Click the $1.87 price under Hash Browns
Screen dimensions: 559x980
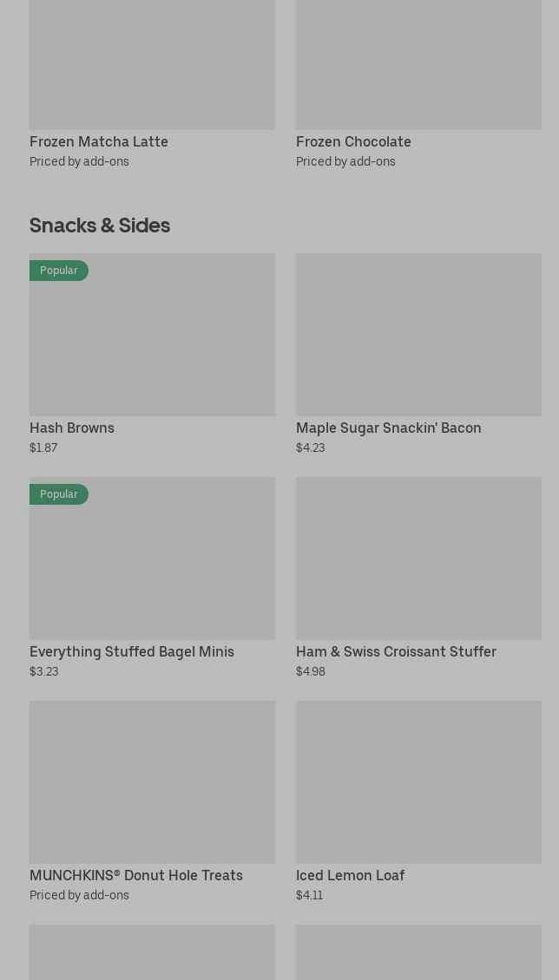coord(43,448)
